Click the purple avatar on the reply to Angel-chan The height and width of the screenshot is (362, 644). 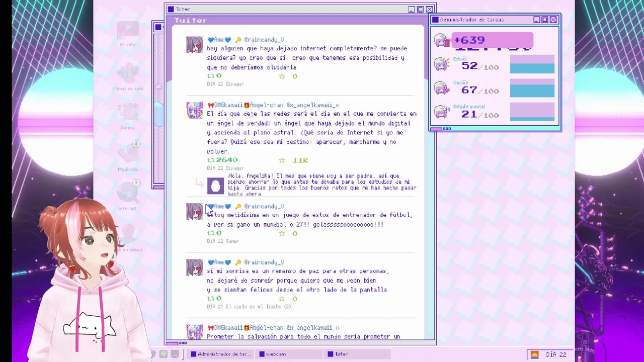pyautogui.click(x=215, y=186)
